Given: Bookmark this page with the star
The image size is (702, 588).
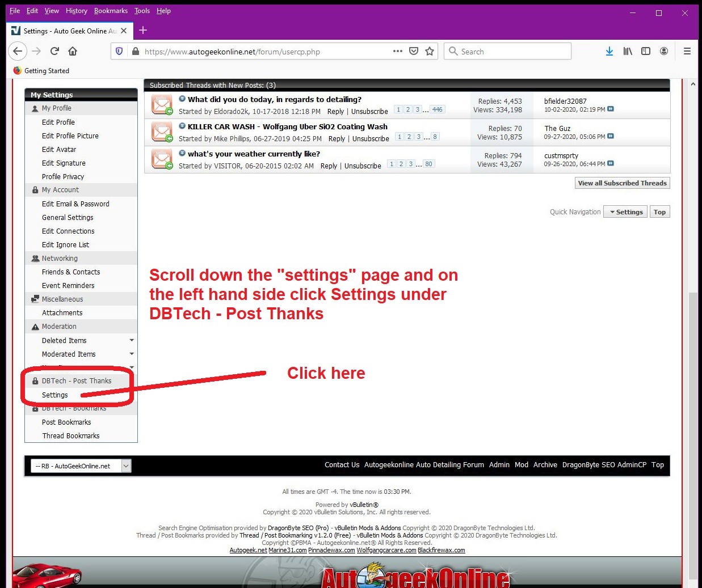Looking at the screenshot, I should (x=430, y=51).
